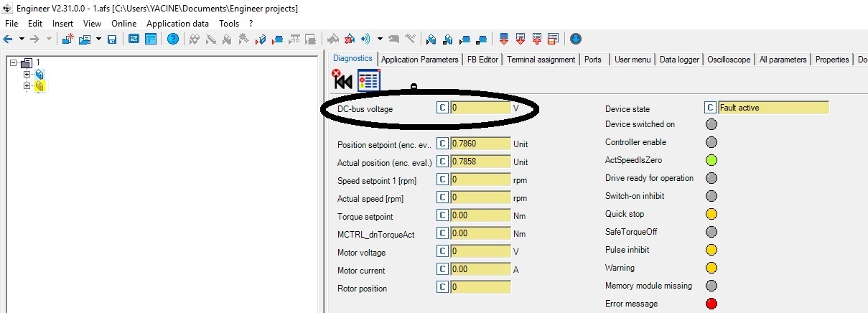The image size is (868, 313).
Task: Switch to the Oscilloscope tab
Action: click(x=729, y=60)
